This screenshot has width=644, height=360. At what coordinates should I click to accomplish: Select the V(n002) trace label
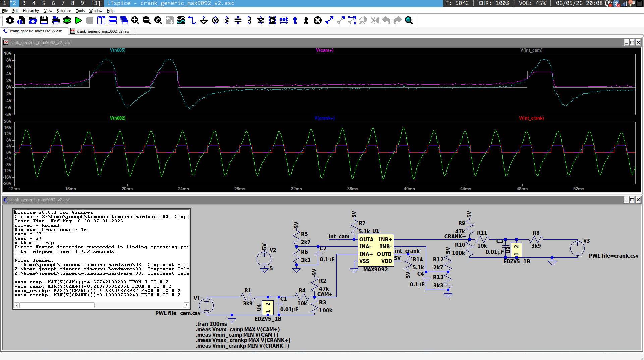pos(118,118)
